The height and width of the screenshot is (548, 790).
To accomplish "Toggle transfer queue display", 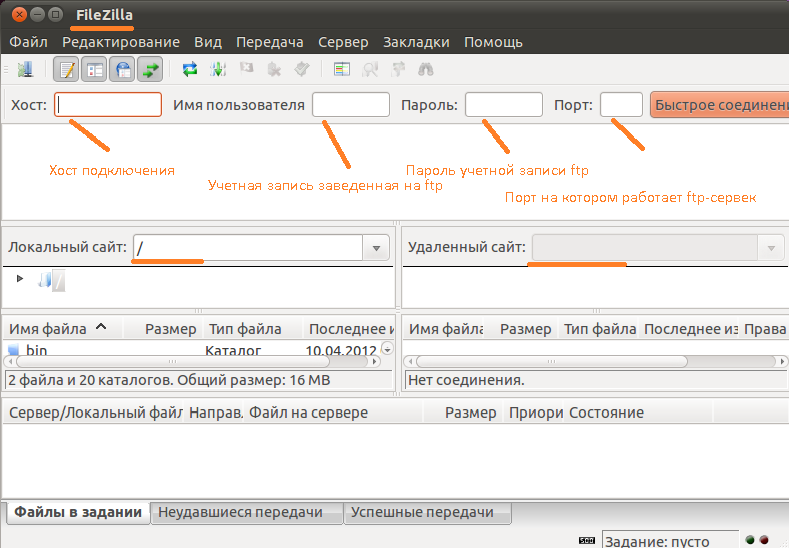I will coord(150,70).
